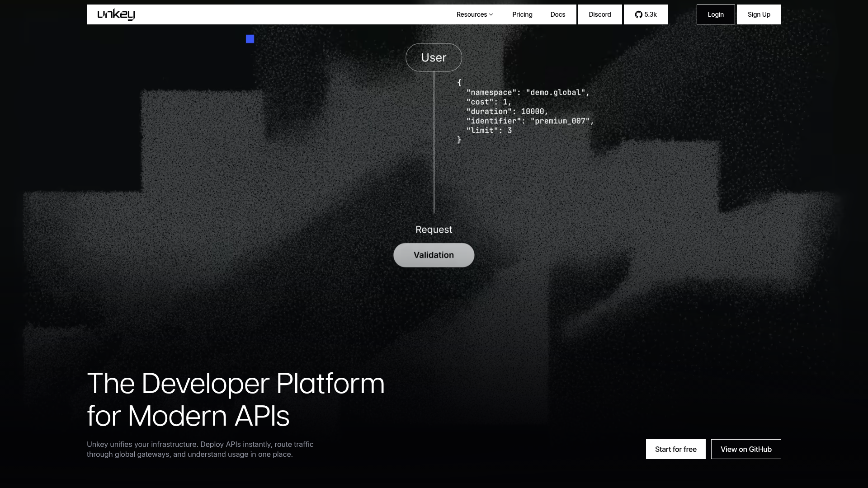Click the Validation pill in the diagram
The height and width of the screenshot is (488, 868).
[x=434, y=255]
